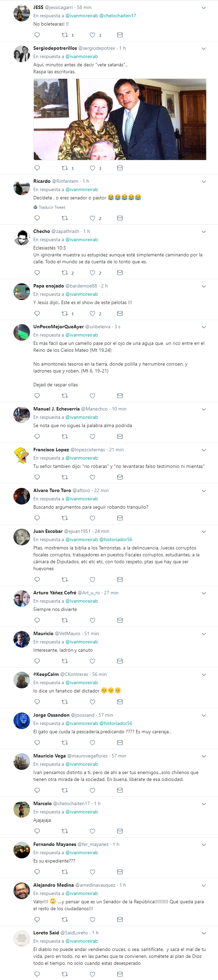The width and height of the screenshot is (218, 980).
Task: Click Traducir Tweet under Ricardo's tweet
Action: pyautogui.click(x=52, y=207)
